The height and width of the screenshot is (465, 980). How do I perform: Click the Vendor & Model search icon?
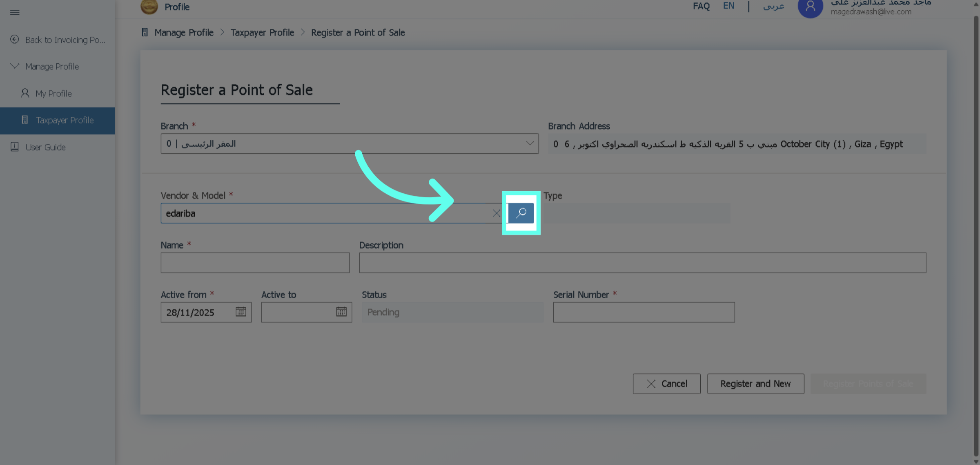521,213
